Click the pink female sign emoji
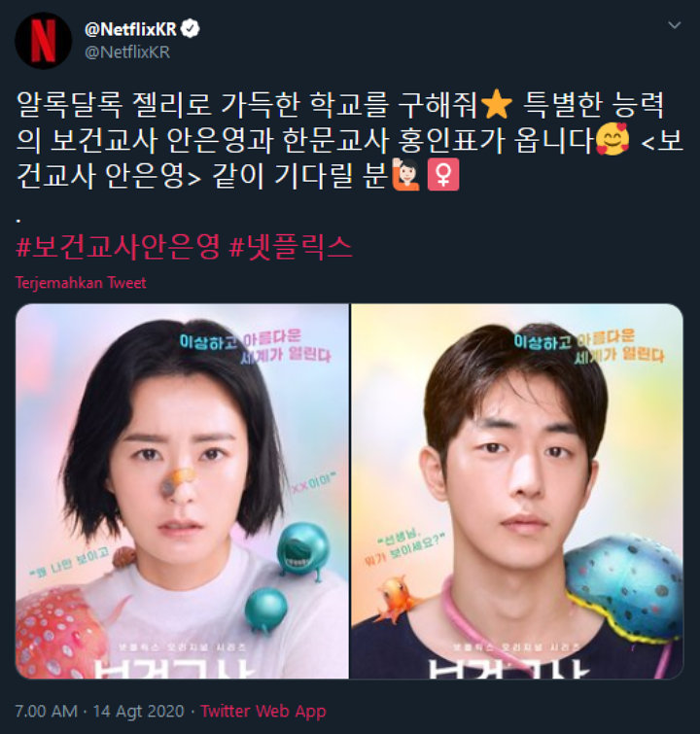The width and height of the screenshot is (700, 734). pyautogui.click(x=443, y=175)
